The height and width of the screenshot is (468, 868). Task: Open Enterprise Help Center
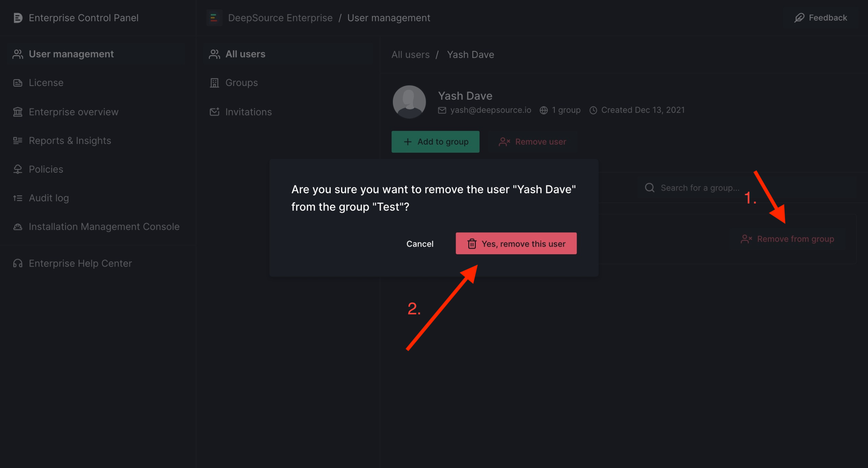(80, 263)
